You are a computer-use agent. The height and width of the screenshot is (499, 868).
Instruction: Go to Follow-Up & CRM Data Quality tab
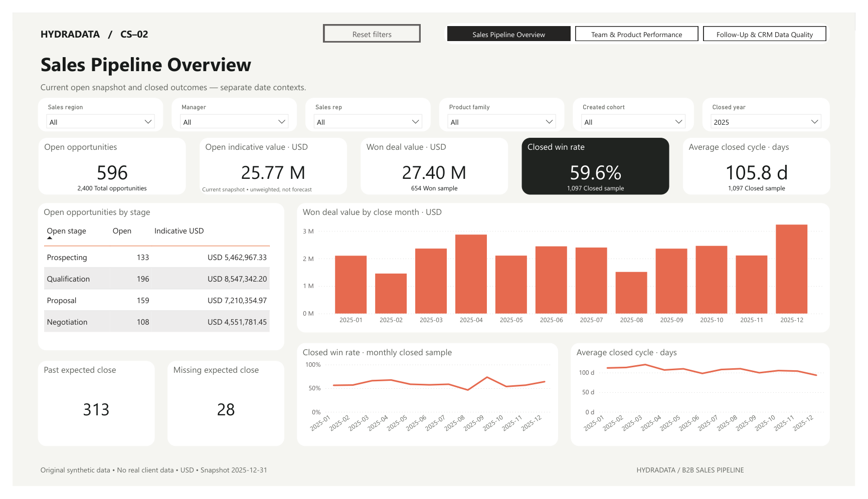tap(764, 34)
